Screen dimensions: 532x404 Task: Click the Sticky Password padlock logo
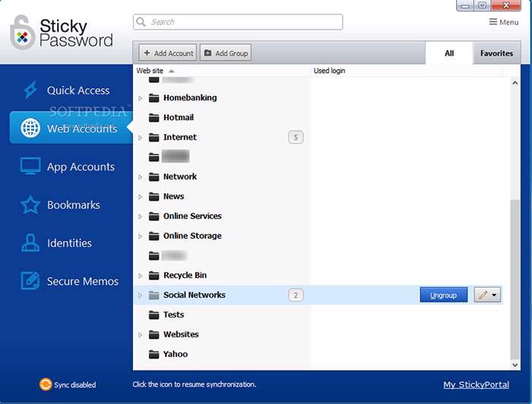pos(23,32)
